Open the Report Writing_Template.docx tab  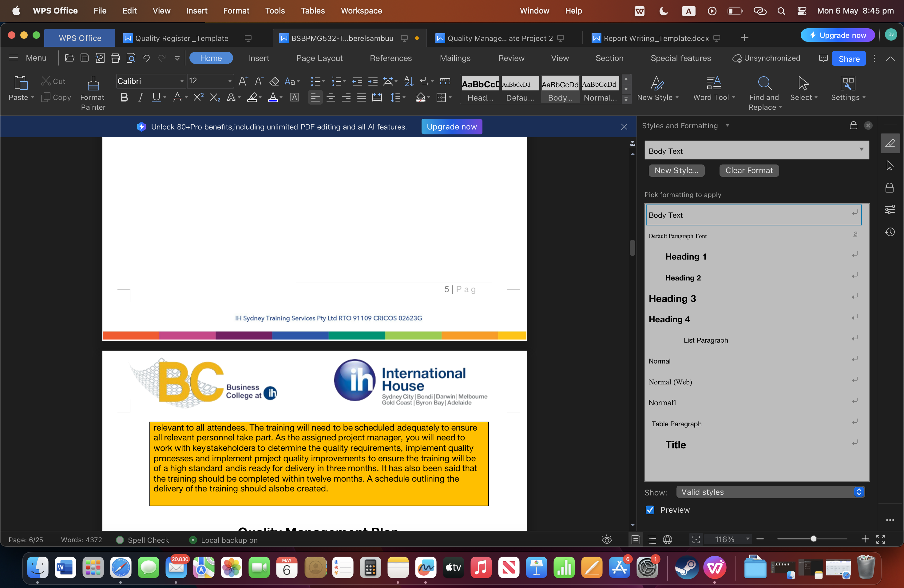tap(656, 38)
